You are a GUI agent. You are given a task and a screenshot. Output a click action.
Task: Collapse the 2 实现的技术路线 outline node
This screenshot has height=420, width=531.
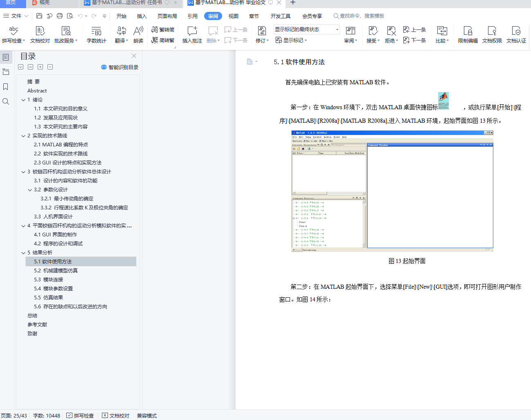(x=23, y=136)
